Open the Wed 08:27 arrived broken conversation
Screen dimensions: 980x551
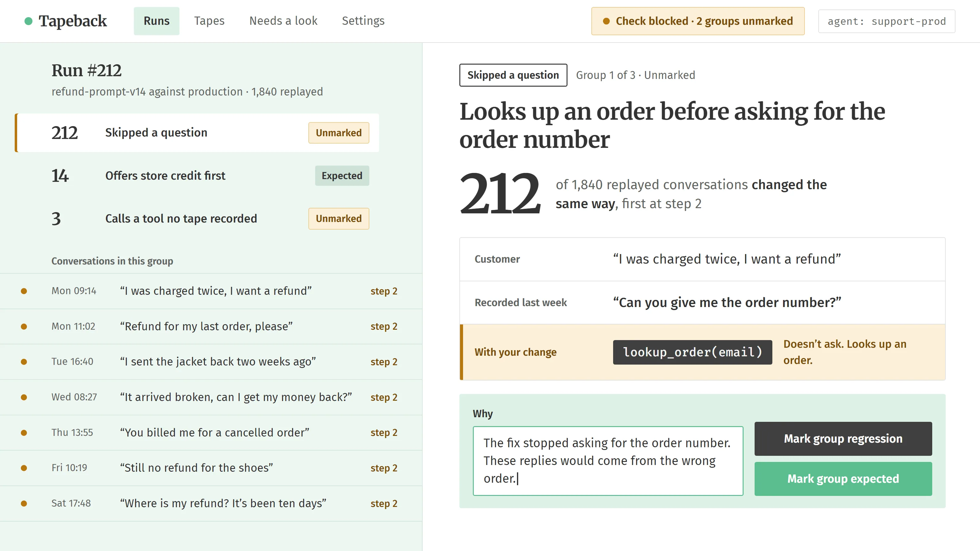[211, 397]
